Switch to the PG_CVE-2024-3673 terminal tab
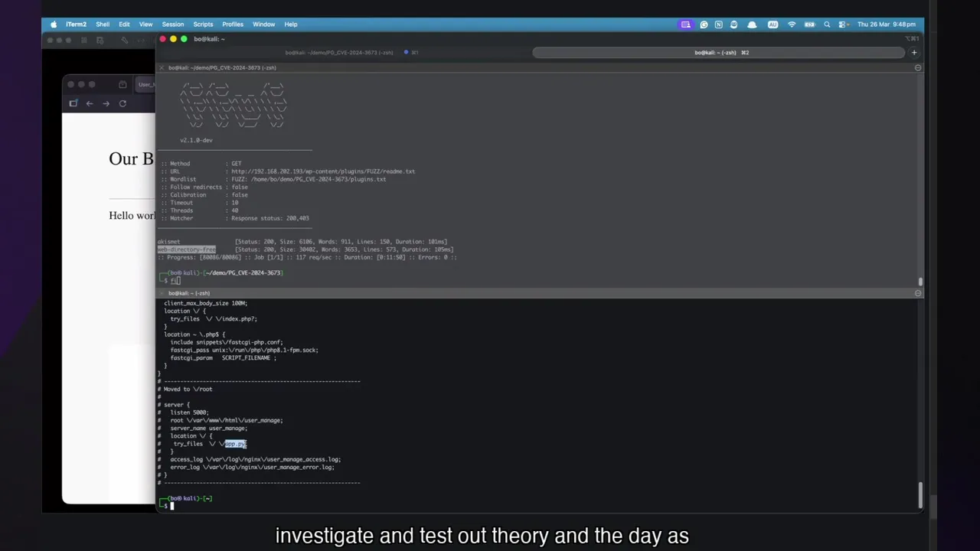The height and width of the screenshot is (551, 980). tap(345, 53)
